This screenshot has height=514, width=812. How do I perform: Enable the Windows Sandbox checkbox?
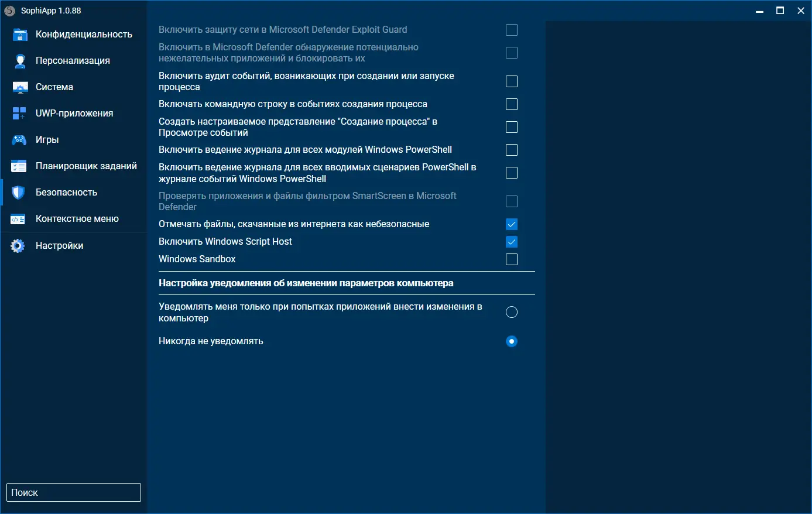(512, 259)
